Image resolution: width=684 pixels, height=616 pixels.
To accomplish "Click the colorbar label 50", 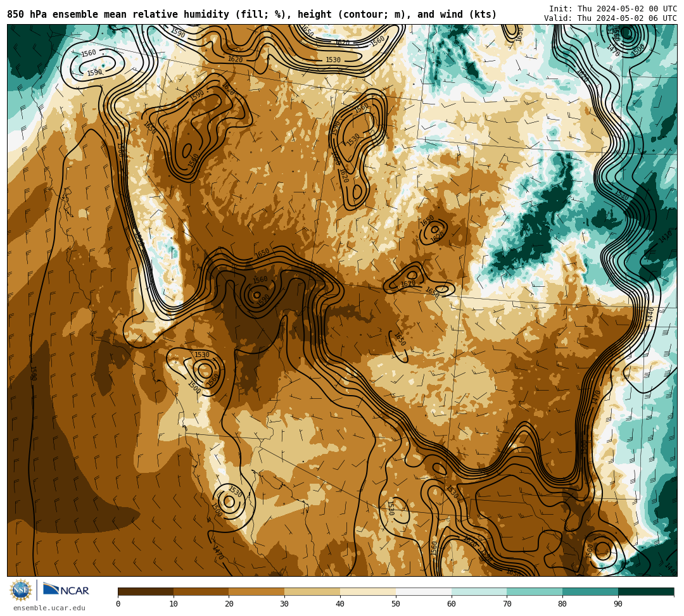I will pyautogui.click(x=396, y=604).
